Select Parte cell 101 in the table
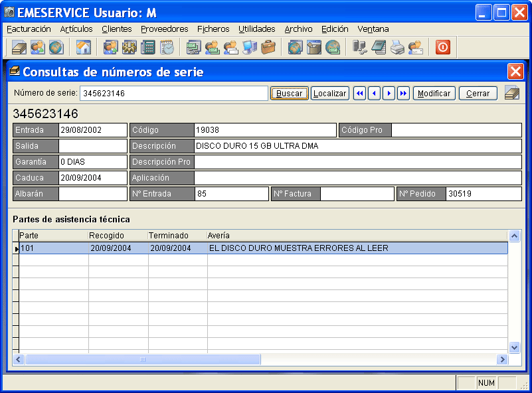This screenshot has height=393, width=532. tap(54, 248)
